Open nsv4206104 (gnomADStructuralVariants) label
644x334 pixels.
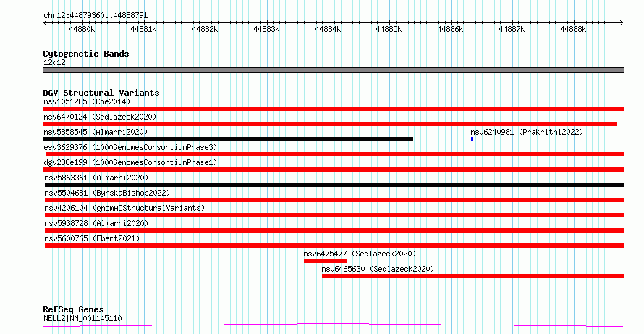[125, 208]
